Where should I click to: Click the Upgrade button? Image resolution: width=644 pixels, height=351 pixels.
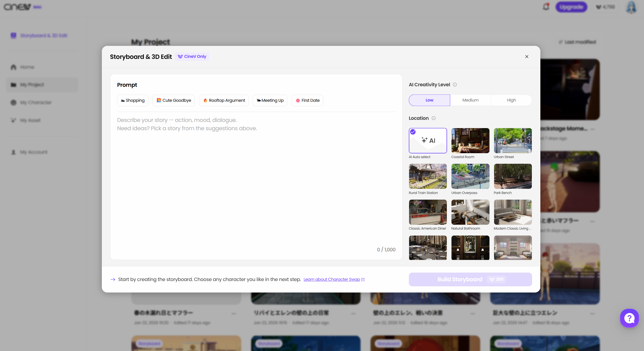pyautogui.click(x=571, y=7)
